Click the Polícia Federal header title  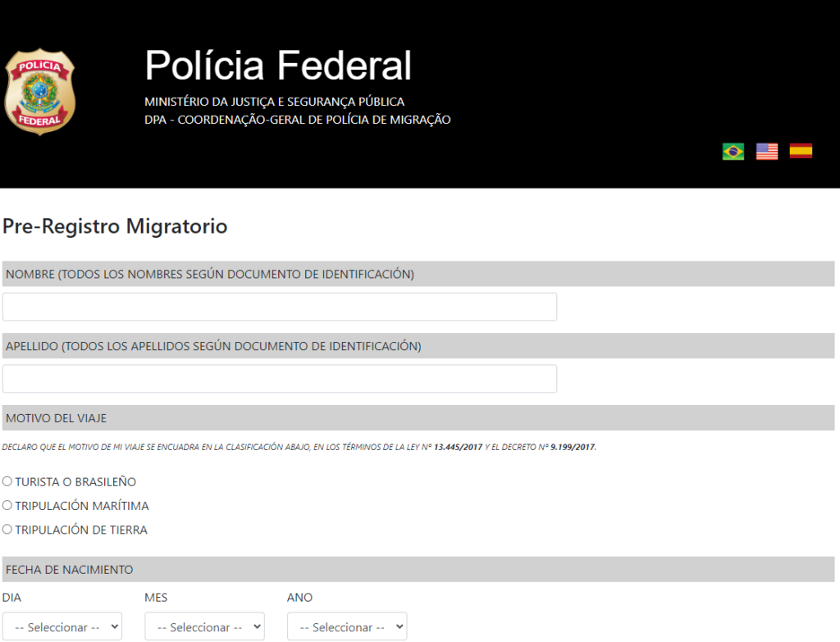tap(278, 66)
